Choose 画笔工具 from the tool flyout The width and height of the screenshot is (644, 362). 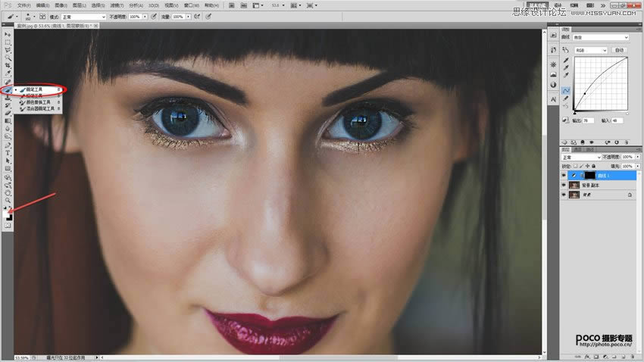click(35, 89)
